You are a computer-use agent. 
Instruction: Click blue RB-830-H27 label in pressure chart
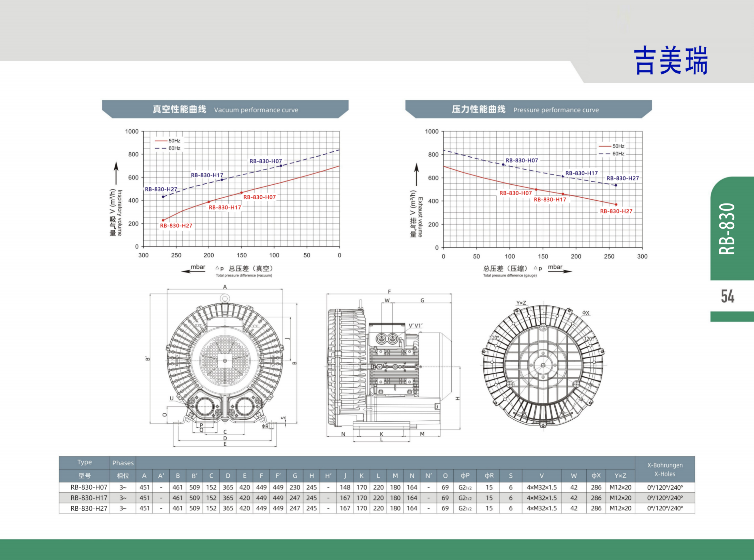click(623, 178)
